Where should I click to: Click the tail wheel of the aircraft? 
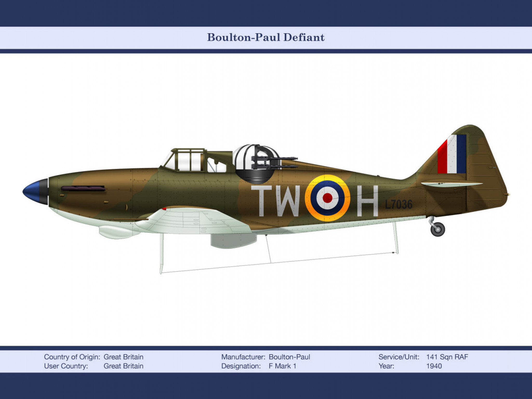[x=438, y=229]
